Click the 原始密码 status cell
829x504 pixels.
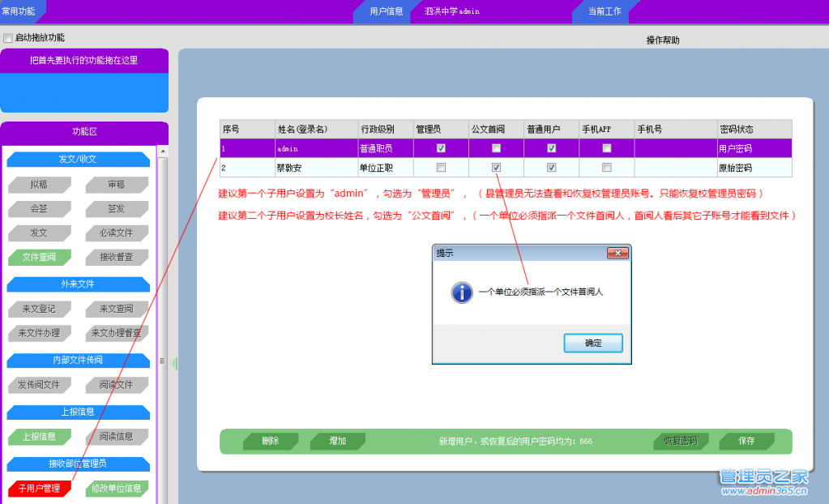(x=754, y=168)
